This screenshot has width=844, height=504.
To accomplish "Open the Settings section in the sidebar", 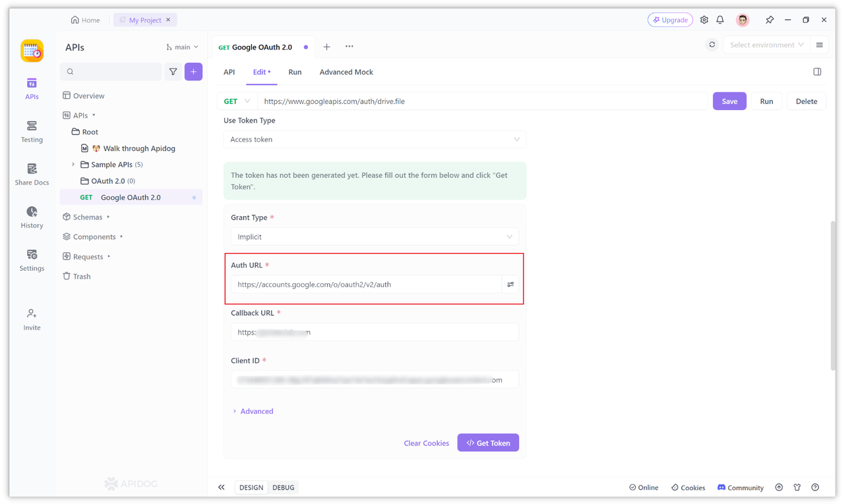I will 32,260.
